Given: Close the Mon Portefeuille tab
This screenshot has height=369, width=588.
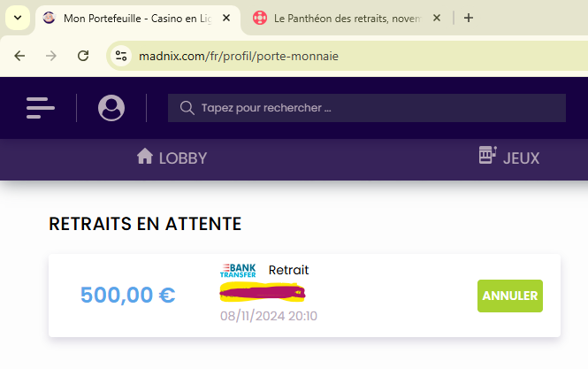Looking at the screenshot, I should tap(226, 18).
